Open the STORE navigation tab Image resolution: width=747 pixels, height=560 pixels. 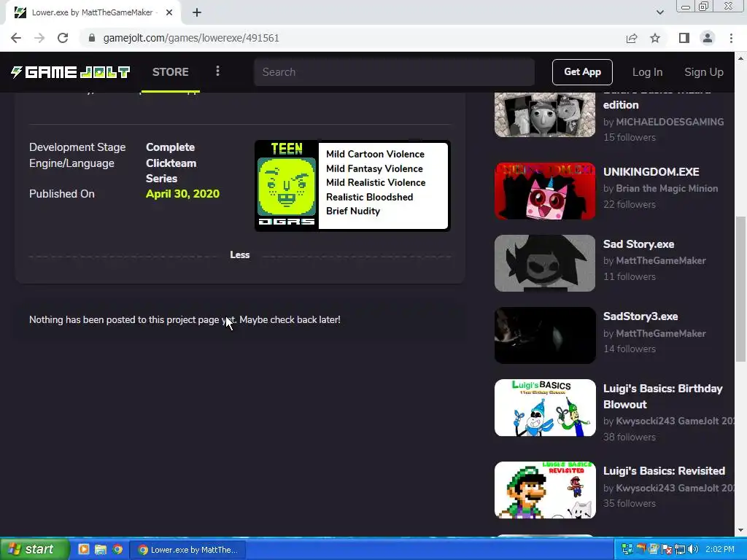click(171, 72)
